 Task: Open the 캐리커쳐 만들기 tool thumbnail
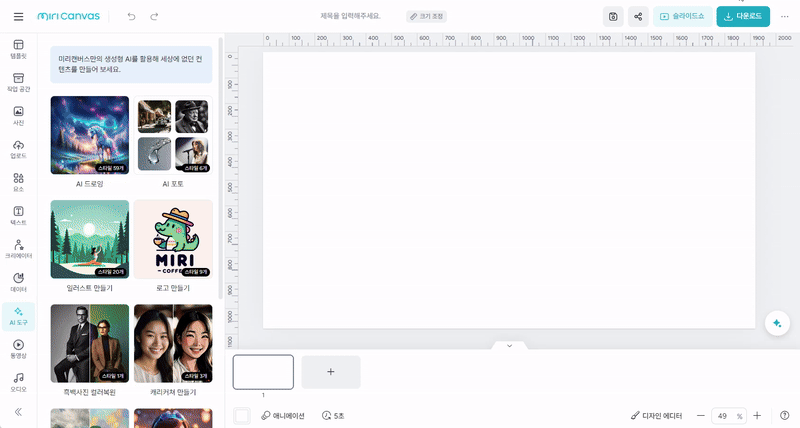pyautogui.click(x=173, y=344)
